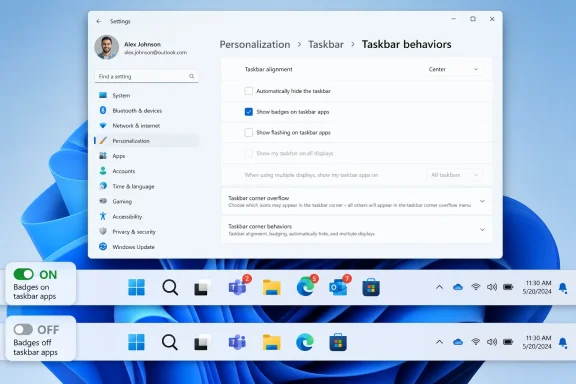
Task: Click the magnifier icon in Find a setting
Action: (x=191, y=76)
